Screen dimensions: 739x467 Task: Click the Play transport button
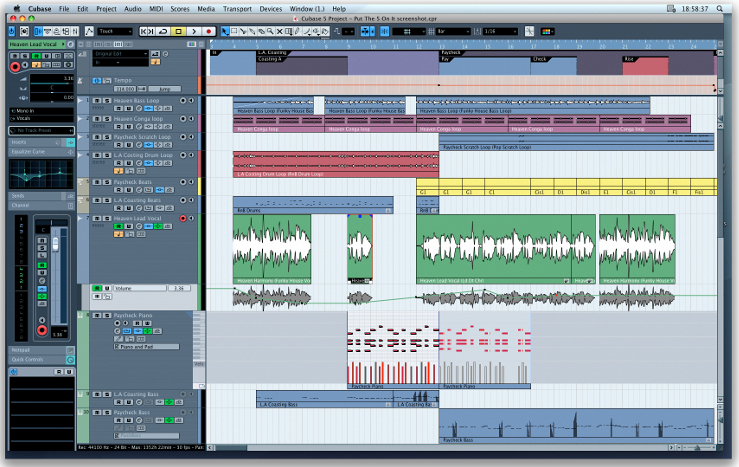[194, 32]
